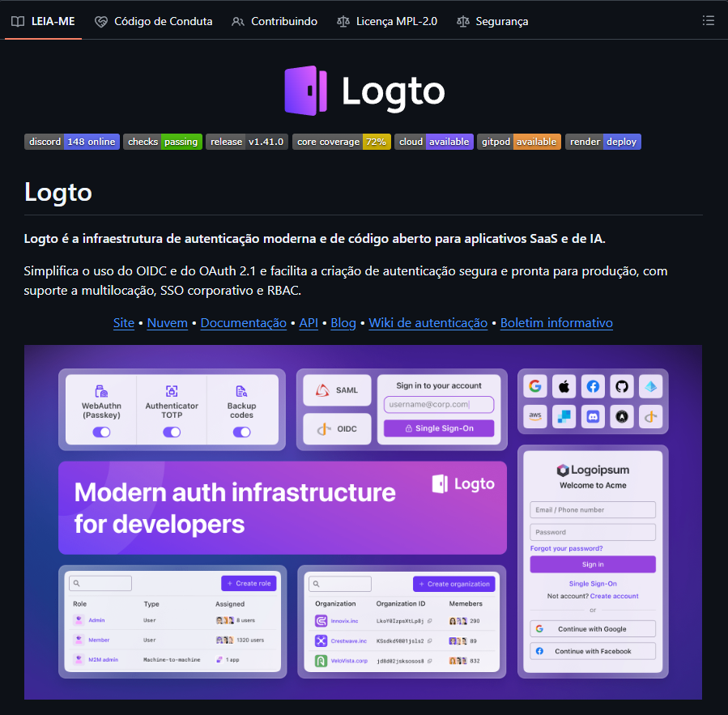This screenshot has height=715, width=728.
Task: Open the Segurança tab
Action: click(492, 21)
